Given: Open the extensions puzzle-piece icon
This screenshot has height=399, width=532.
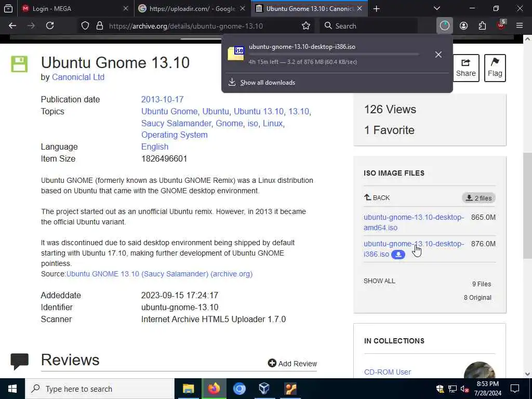Looking at the screenshot, I should (x=482, y=26).
